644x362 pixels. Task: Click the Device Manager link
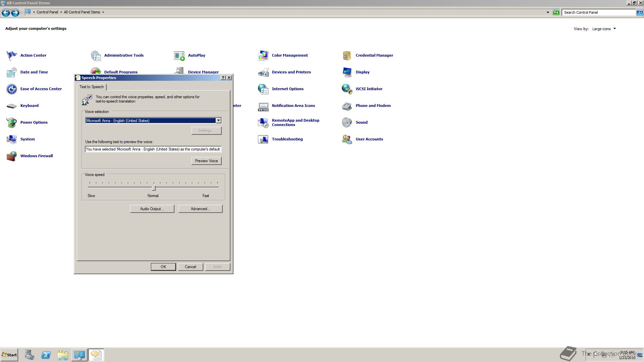pos(203,72)
